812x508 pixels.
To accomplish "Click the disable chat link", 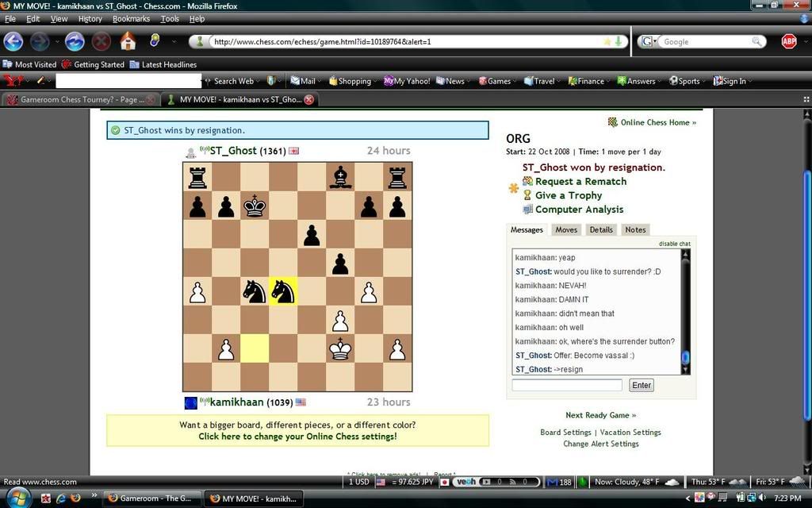I will coord(674,244).
